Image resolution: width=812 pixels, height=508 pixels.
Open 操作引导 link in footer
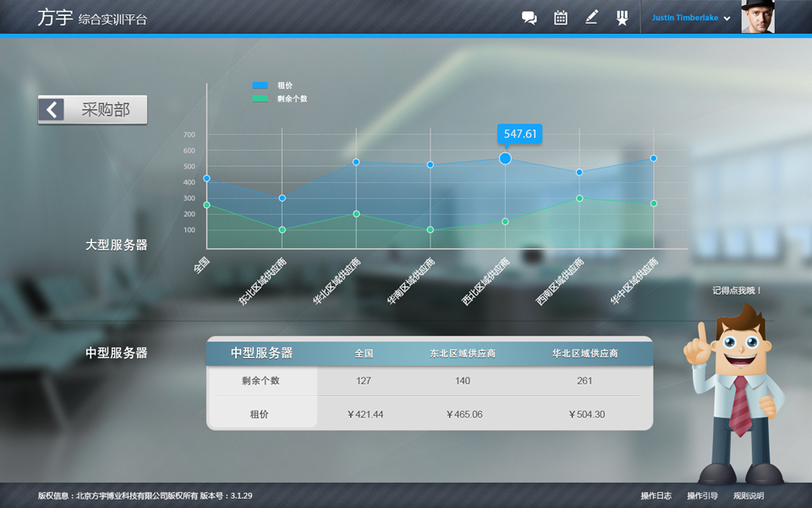[x=702, y=495]
